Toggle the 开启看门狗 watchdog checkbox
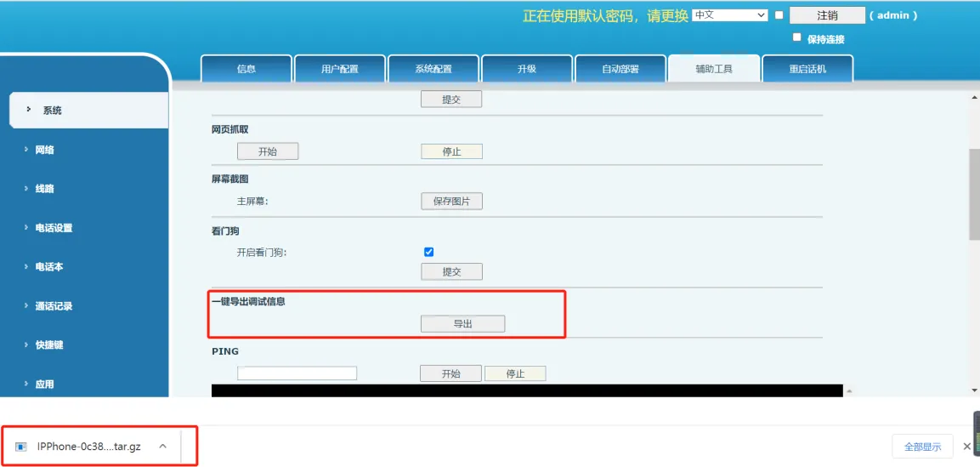Image resolution: width=980 pixels, height=467 pixels. 428,252
